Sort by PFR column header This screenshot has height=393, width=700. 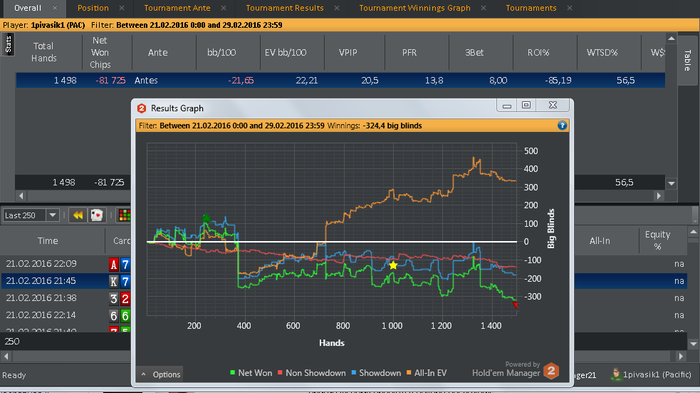[x=409, y=52]
